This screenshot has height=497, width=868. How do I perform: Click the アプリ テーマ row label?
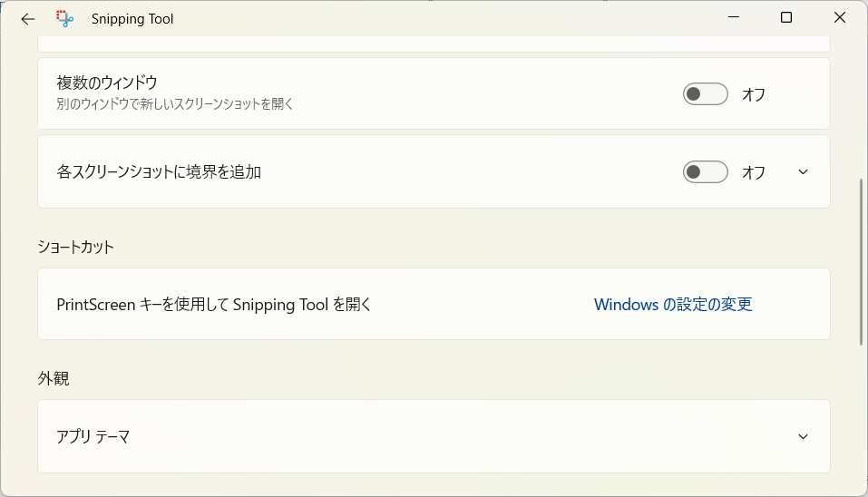point(93,436)
